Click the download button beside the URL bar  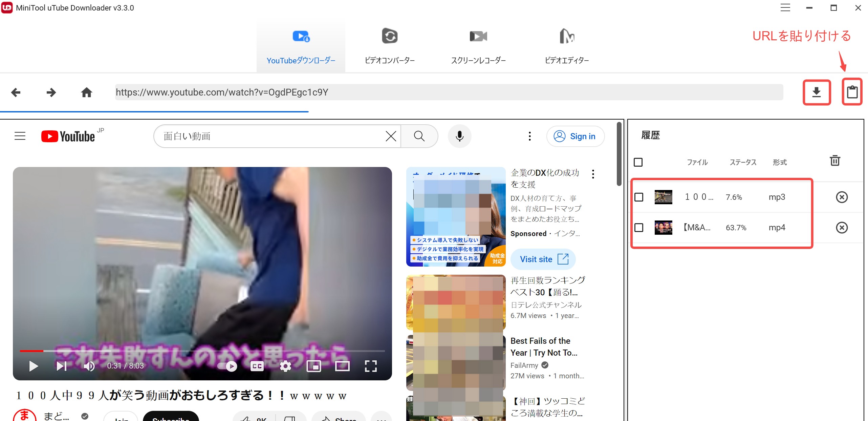click(x=816, y=92)
